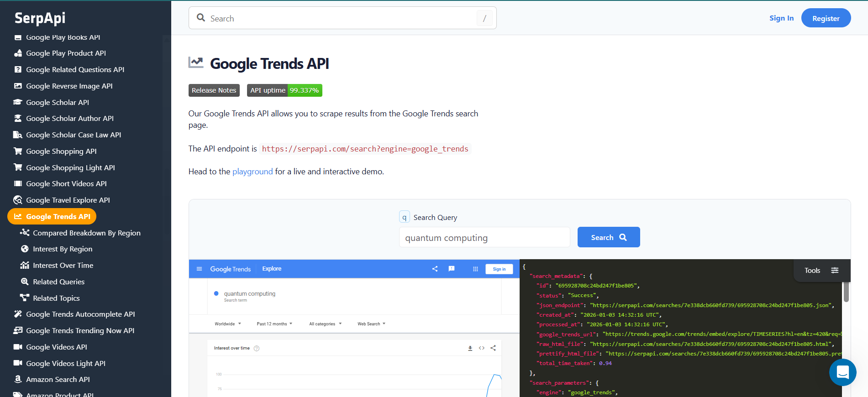
Task: Click the Google Trends logo in preview
Action: click(230, 269)
